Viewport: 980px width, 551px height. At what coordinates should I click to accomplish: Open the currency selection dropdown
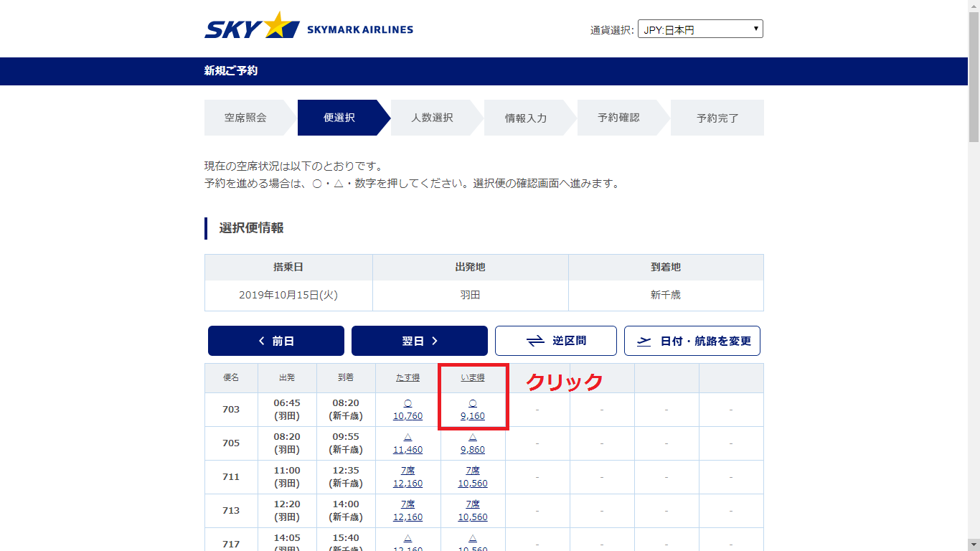700,29
